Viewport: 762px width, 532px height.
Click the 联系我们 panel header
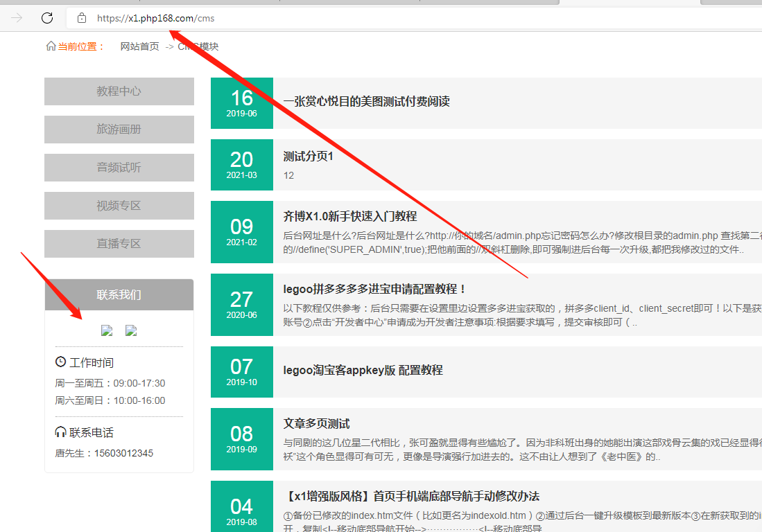(119, 295)
